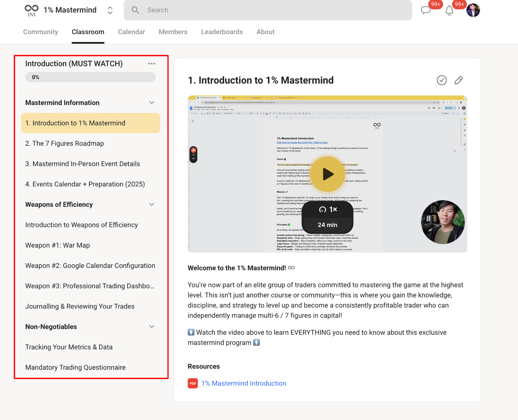Select lesson 1. Introduction to 1% Mastermind
Image resolution: width=518 pixels, height=420 pixels.
[x=91, y=123]
